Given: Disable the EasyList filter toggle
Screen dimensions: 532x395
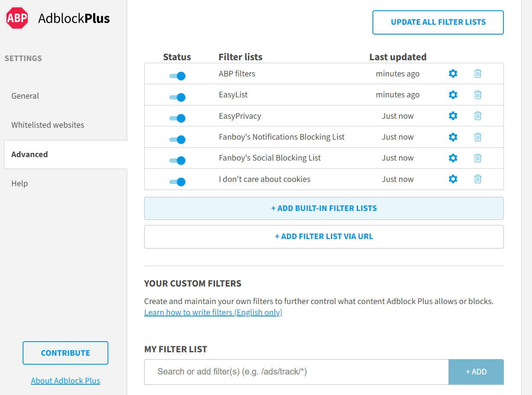Looking at the screenshot, I should [177, 97].
